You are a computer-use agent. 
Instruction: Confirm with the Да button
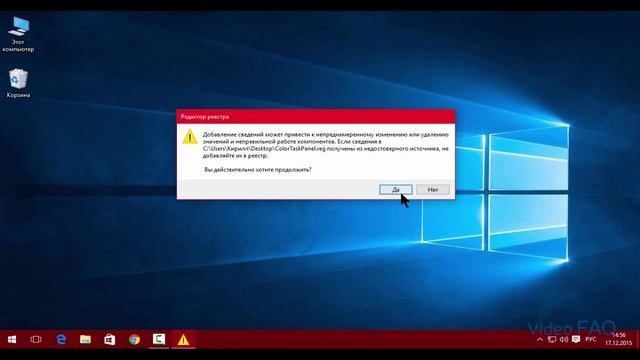tap(396, 189)
